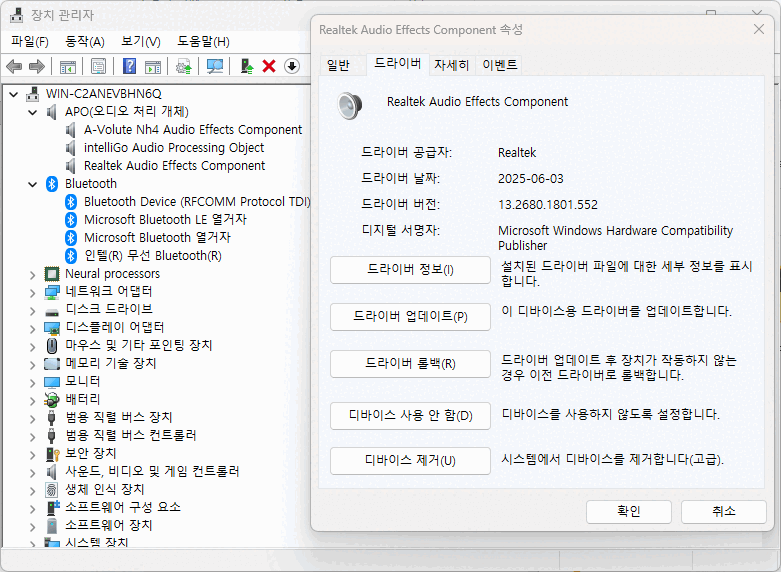The image size is (781, 572).
Task: Select intelliGo Audio Processing Object in tree
Action: click(x=174, y=148)
